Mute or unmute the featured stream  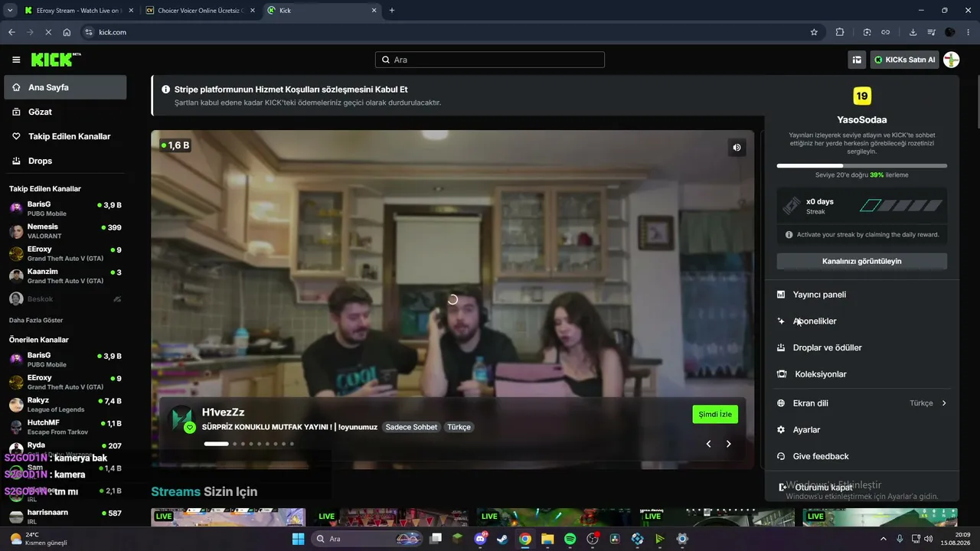pos(737,148)
